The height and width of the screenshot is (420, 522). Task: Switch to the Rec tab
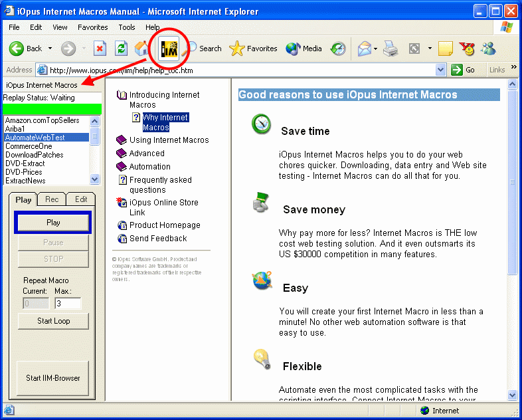point(52,199)
